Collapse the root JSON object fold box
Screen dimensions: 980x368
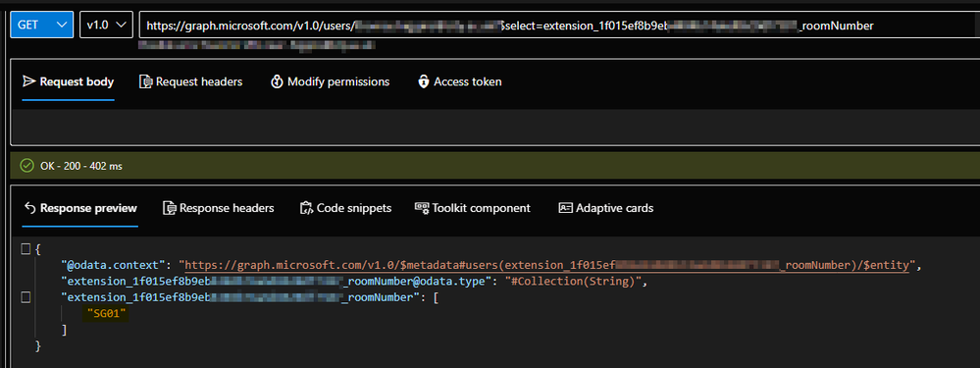26,249
